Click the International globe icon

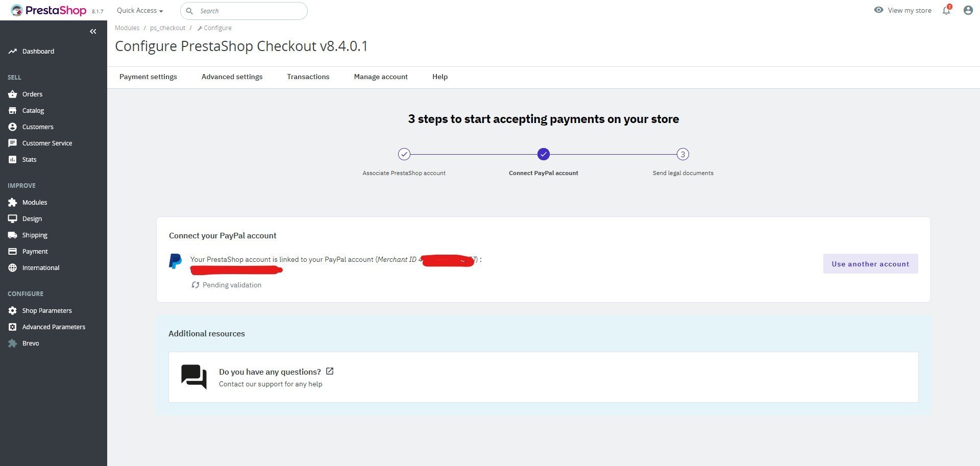pyautogui.click(x=13, y=268)
